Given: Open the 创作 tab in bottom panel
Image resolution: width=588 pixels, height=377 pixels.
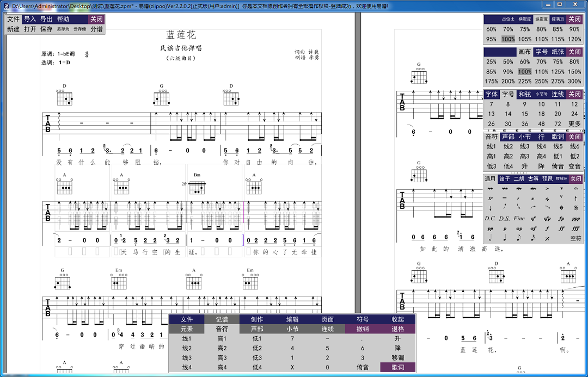Looking at the screenshot, I should (256, 319).
